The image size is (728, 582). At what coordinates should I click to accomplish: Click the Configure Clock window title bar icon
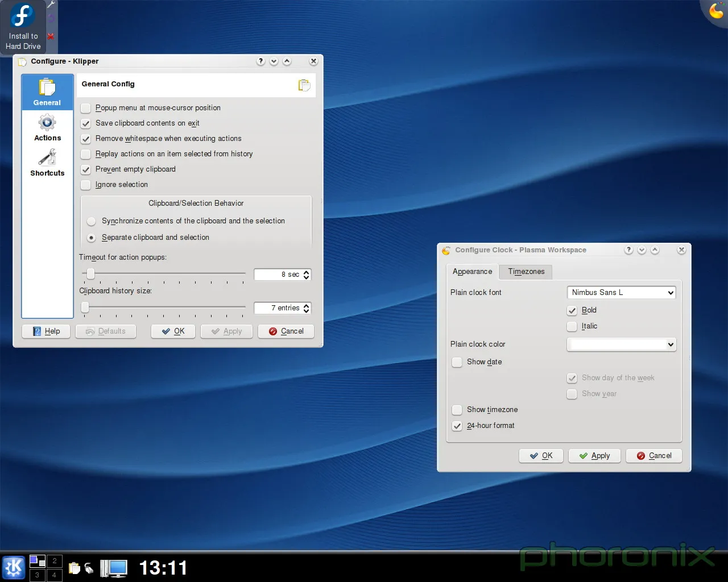click(446, 250)
